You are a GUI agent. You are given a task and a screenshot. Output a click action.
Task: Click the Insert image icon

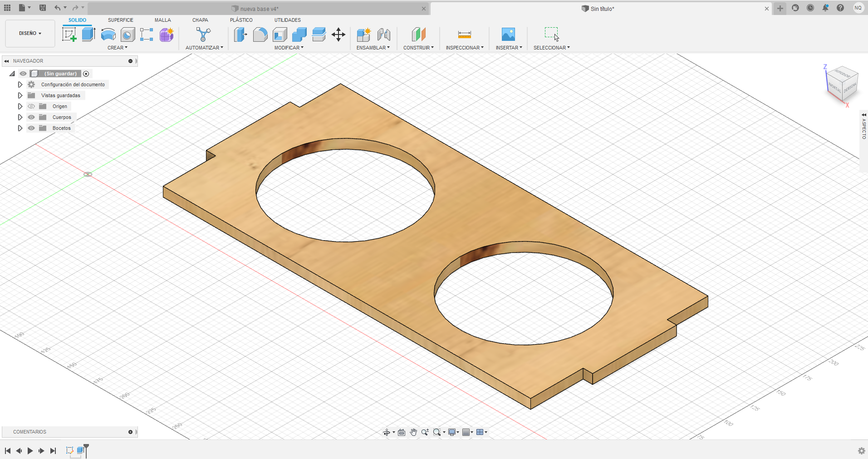coord(508,35)
